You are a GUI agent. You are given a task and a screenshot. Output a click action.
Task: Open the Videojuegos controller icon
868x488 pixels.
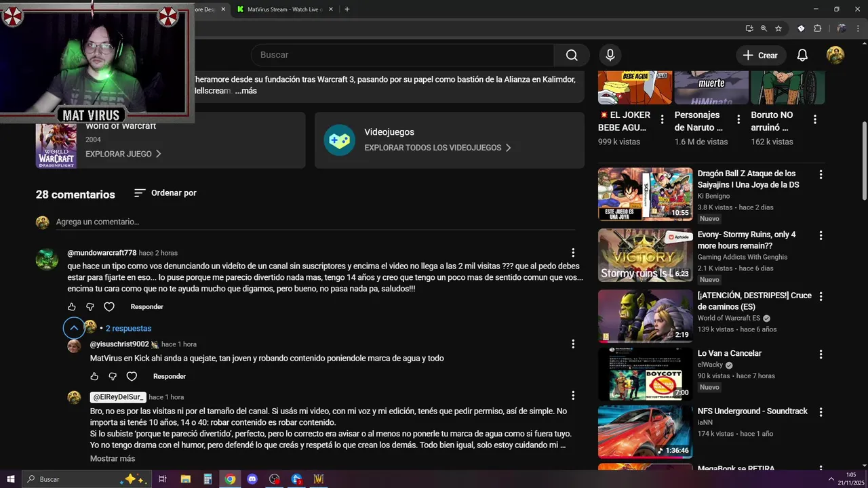click(339, 140)
